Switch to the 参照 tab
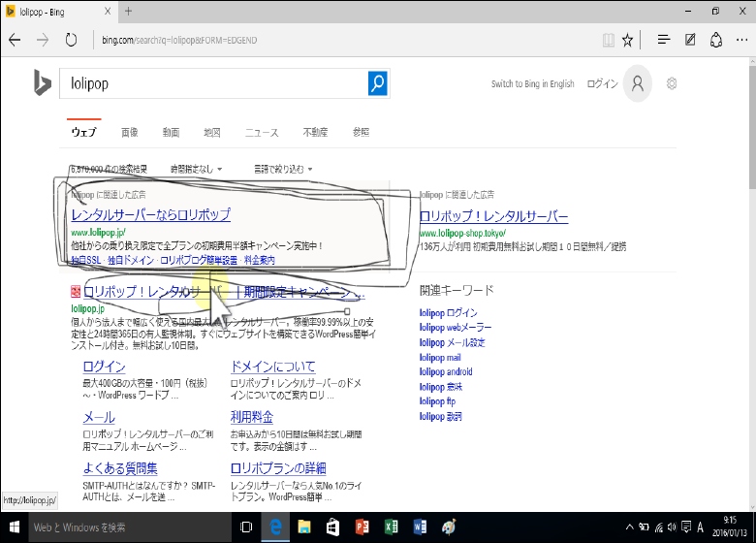 point(361,132)
